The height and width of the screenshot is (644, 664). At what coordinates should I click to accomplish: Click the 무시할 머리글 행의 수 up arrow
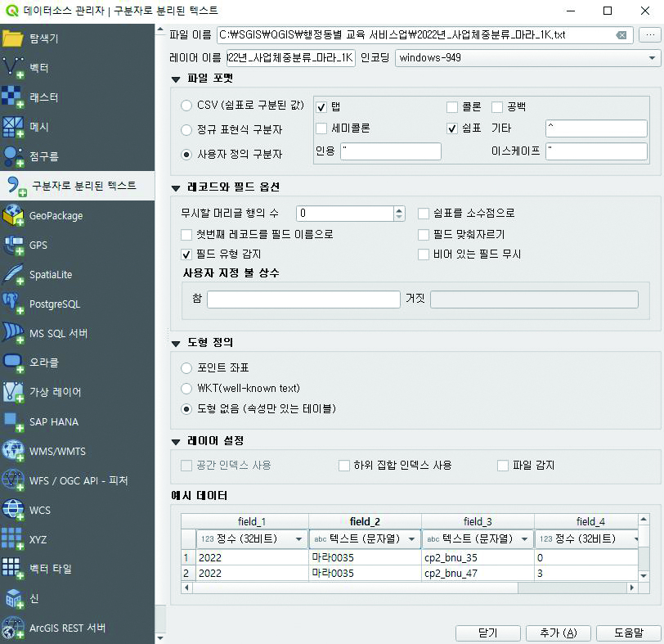[x=399, y=209]
